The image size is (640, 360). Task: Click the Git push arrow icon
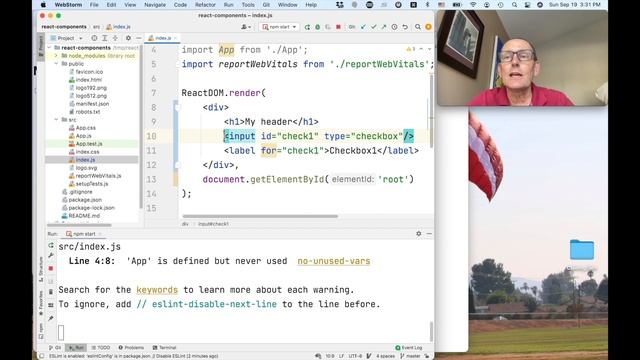tap(384, 27)
